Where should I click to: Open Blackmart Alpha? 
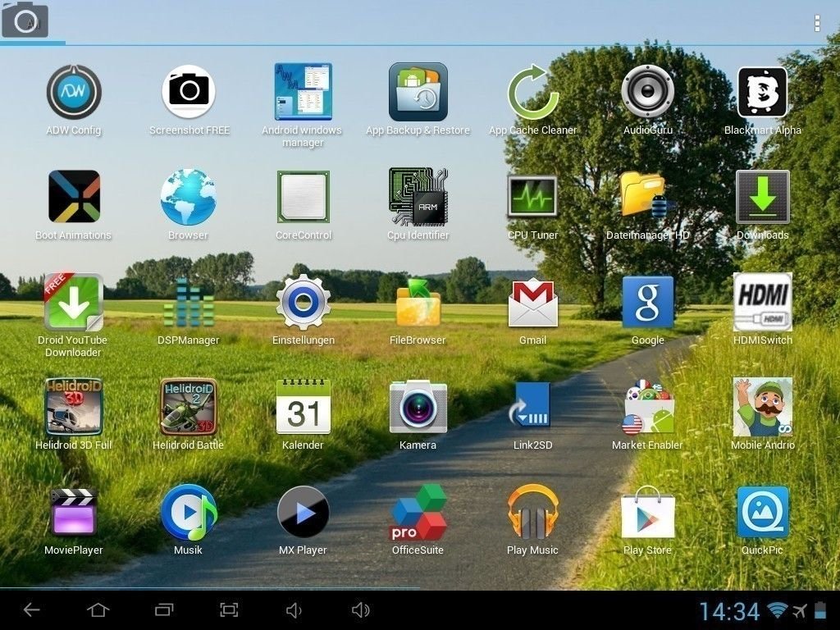762,92
